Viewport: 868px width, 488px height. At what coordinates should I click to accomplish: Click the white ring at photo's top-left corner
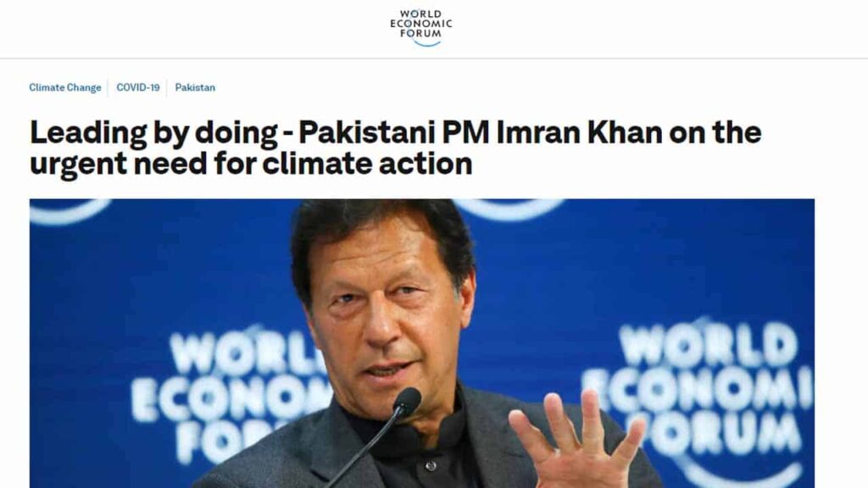tap(70, 210)
